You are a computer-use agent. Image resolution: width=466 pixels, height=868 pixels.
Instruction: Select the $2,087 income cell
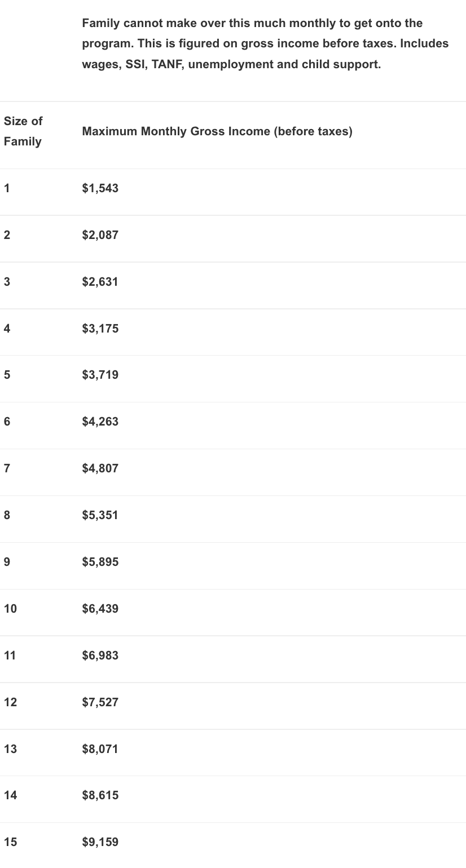(x=100, y=235)
